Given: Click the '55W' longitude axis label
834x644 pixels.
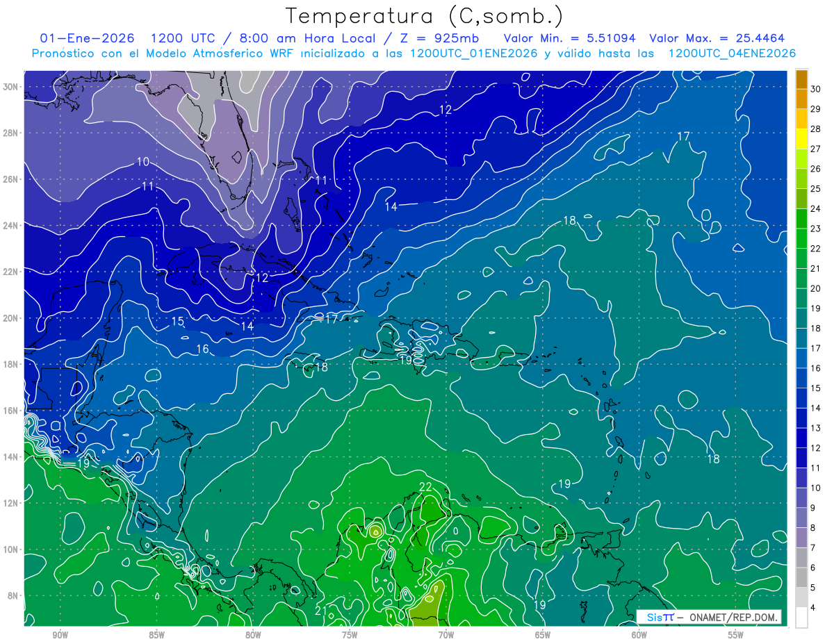Looking at the screenshot, I should point(736,636).
